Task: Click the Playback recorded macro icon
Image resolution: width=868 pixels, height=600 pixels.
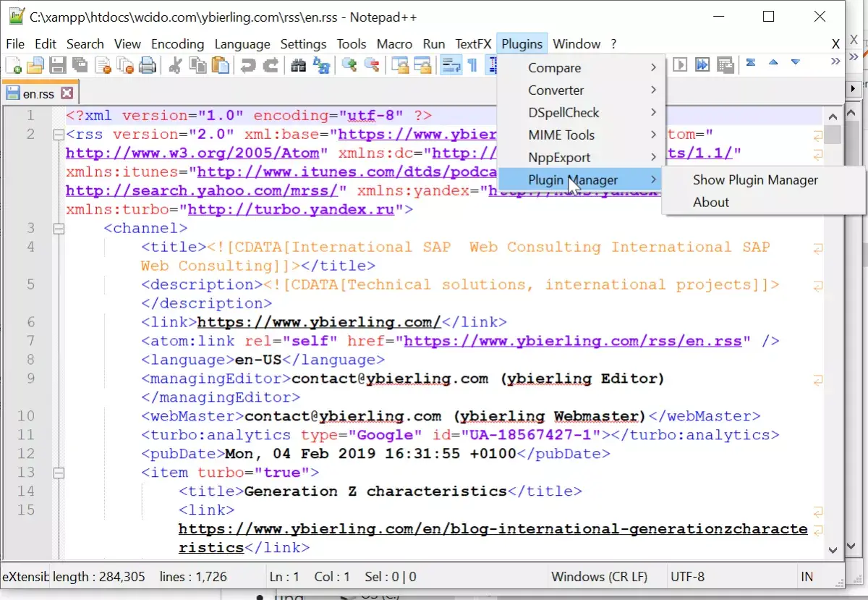Action: [x=680, y=65]
